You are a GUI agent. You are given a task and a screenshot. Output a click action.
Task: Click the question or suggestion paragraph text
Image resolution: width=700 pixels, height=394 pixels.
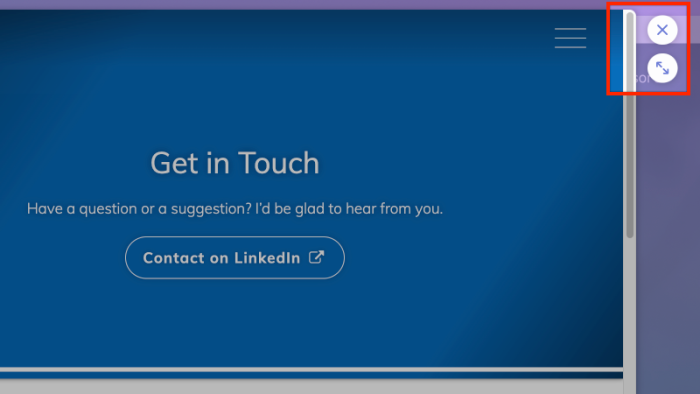(235, 208)
